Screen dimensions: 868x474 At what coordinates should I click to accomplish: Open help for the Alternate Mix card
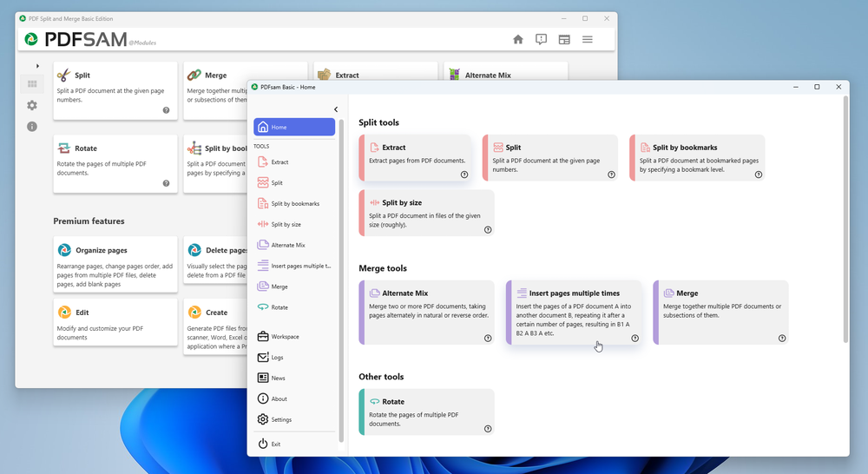click(488, 339)
